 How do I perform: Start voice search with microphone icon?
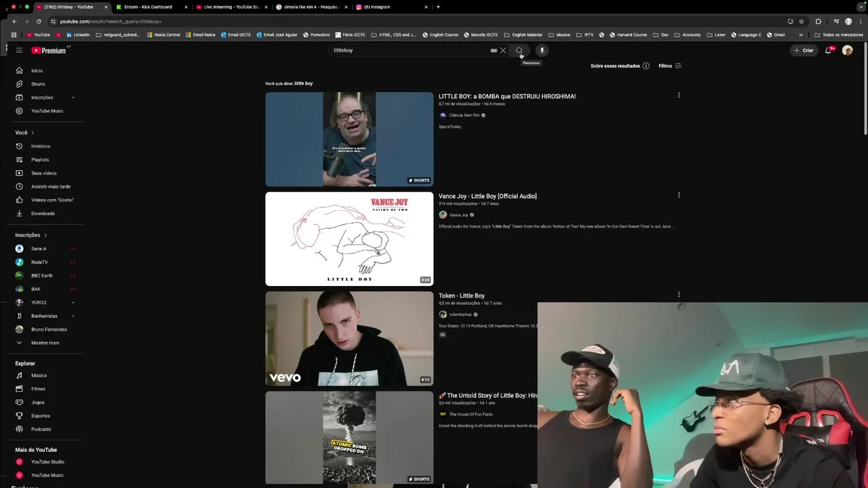(x=542, y=50)
